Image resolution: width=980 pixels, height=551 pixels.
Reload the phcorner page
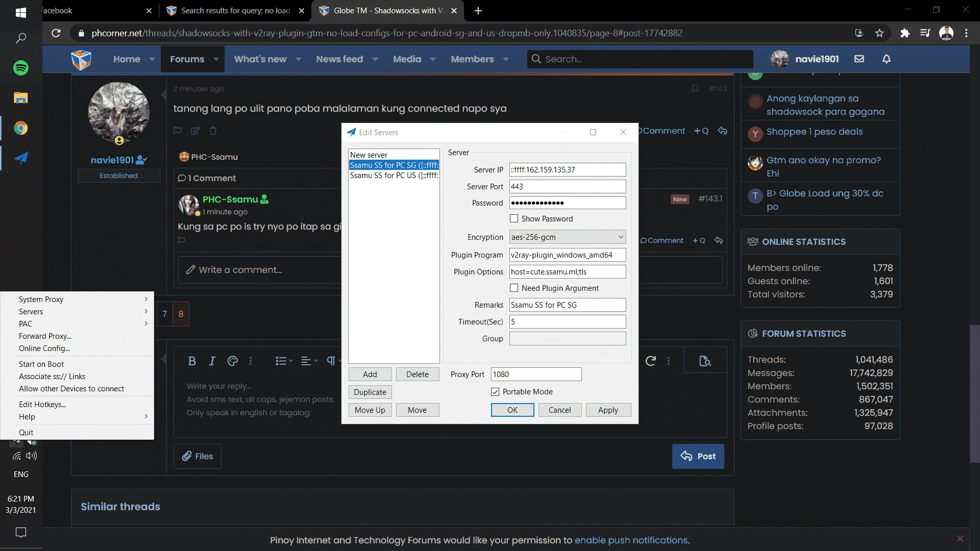[x=56, y=33]
